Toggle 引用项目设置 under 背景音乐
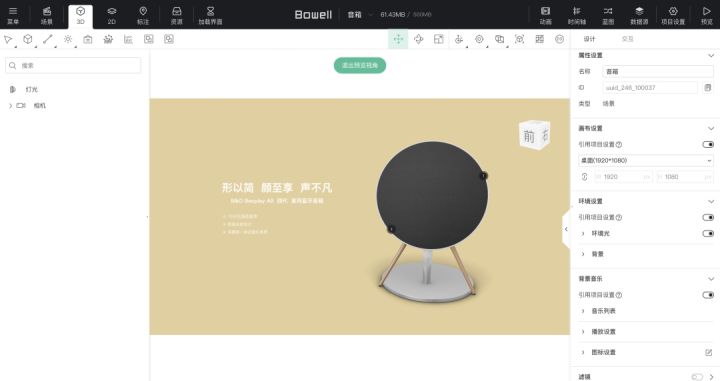Image resolution: width=720 pixels, height=381 pixels. click(708, 295)
